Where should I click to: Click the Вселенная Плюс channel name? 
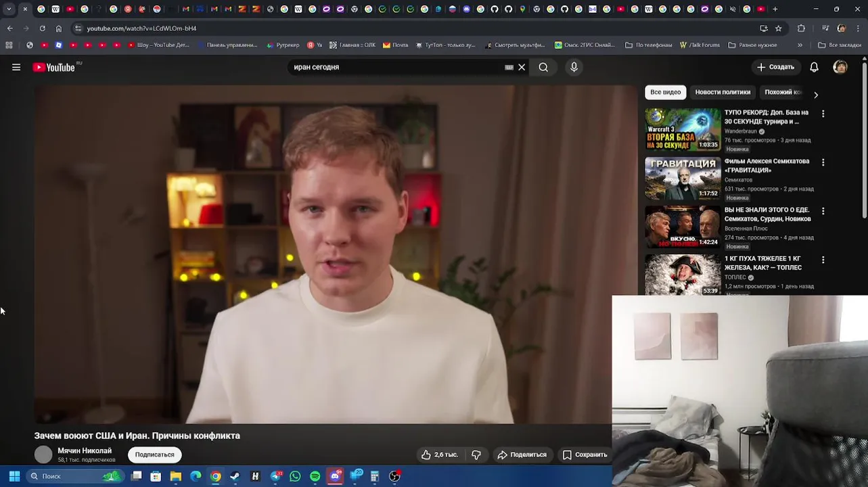[x=746, y=229]
